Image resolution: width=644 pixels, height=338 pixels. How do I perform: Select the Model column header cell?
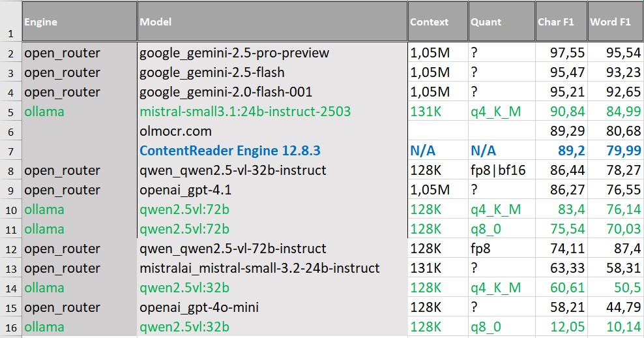pyautogui.click(x=272, y=22)
